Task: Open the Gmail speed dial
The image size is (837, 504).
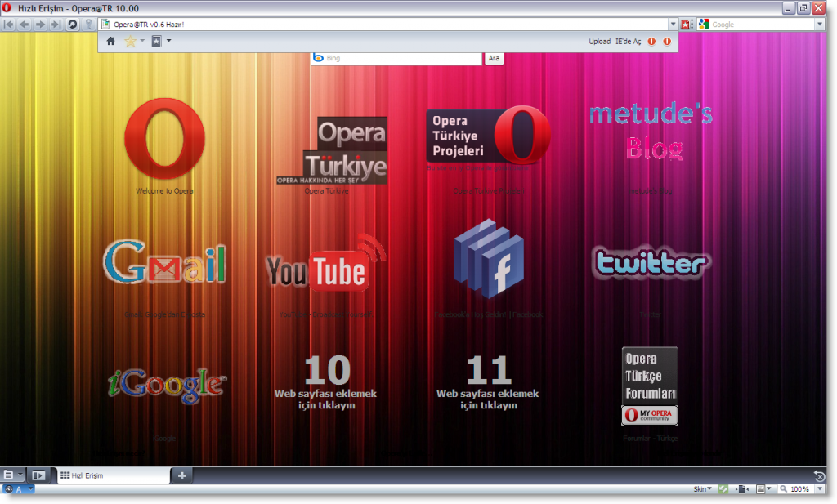Action: tap(164, 262)
